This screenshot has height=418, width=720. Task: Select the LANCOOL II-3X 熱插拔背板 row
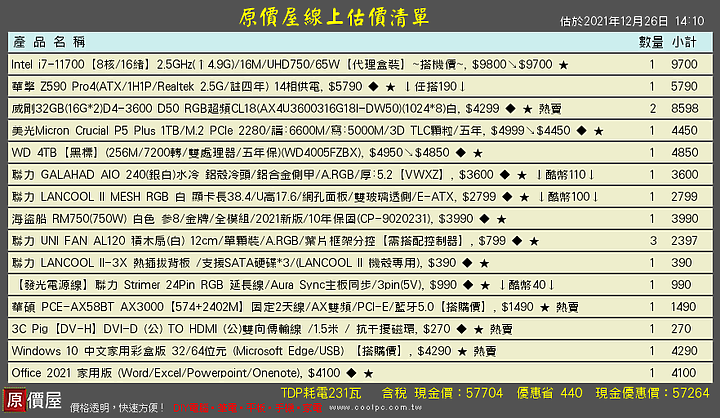click(x=360, y=263)
